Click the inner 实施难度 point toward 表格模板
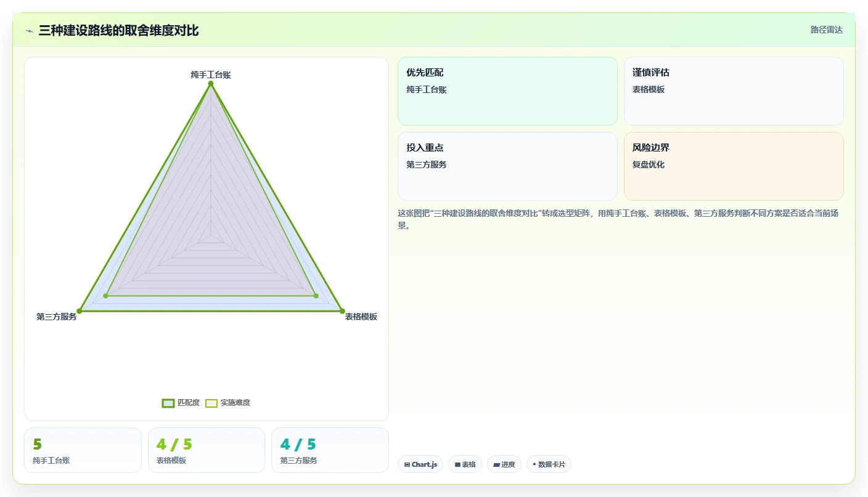The width and height of the screenshot is (868, 497). 316,296
